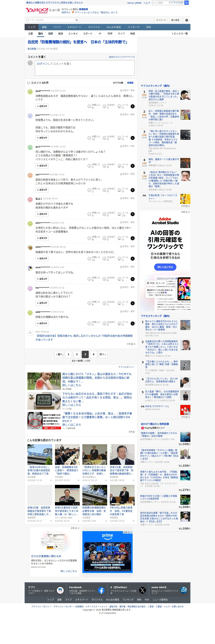Open the エキスパート tab
Viewport: 215px width, 644px height.
coord(74,27)
